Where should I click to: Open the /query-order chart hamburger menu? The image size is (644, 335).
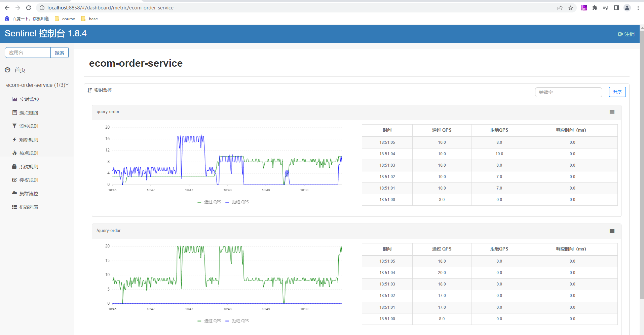[x=612, y=231]
